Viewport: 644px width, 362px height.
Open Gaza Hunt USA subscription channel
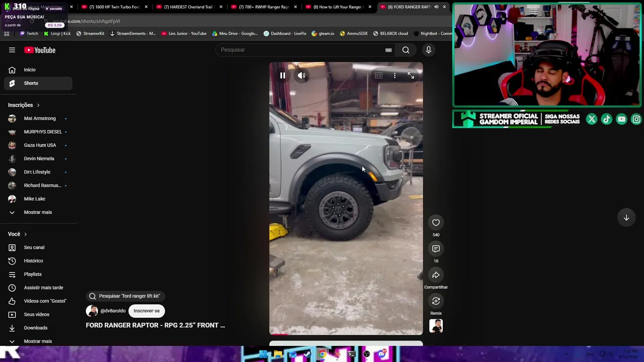click(x=38, y=145)
